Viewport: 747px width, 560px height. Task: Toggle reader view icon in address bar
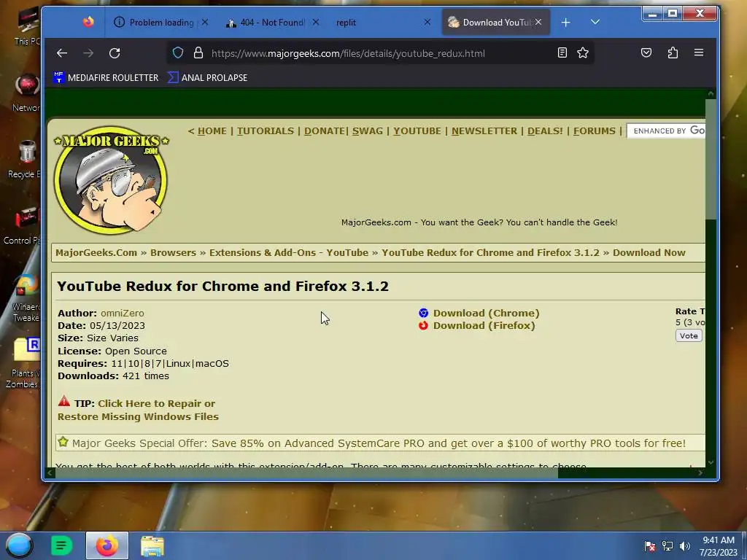562,52
